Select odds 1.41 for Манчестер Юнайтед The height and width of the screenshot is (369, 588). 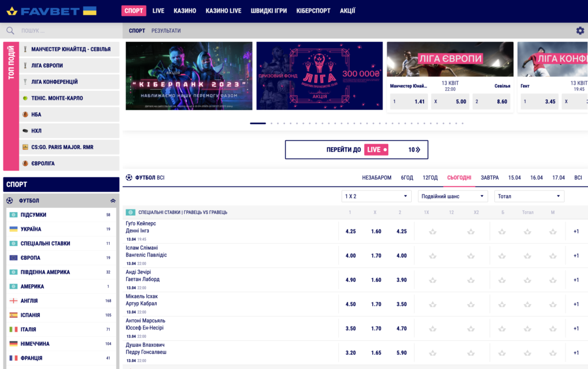(x=409, y=102)
